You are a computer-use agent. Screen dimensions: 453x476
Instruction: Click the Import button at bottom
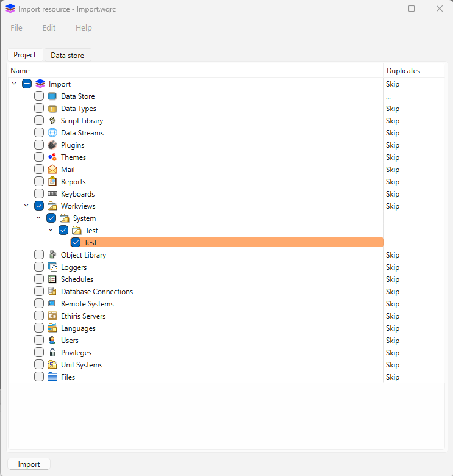tap(29, 464)
